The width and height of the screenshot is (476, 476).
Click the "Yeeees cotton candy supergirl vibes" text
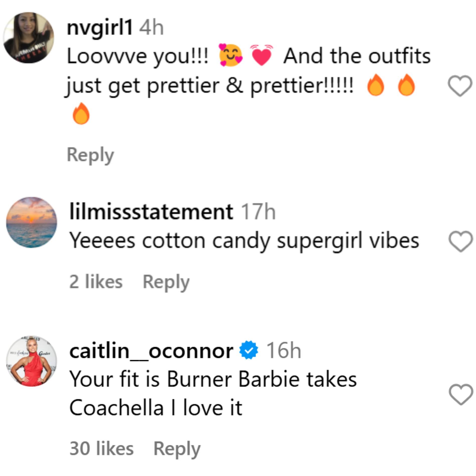pyautogui.click(x=244, y=241)
